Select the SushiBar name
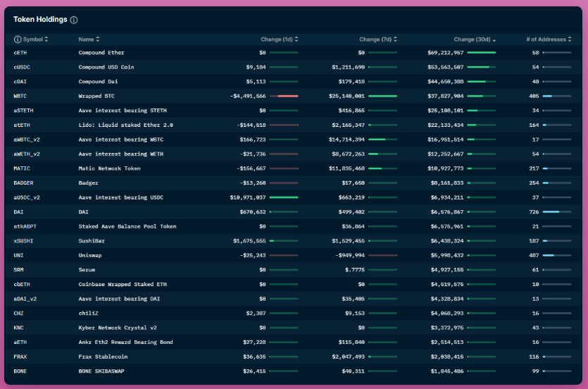The height and width of the screenshot is (389, 588). [x=92, y=241]
